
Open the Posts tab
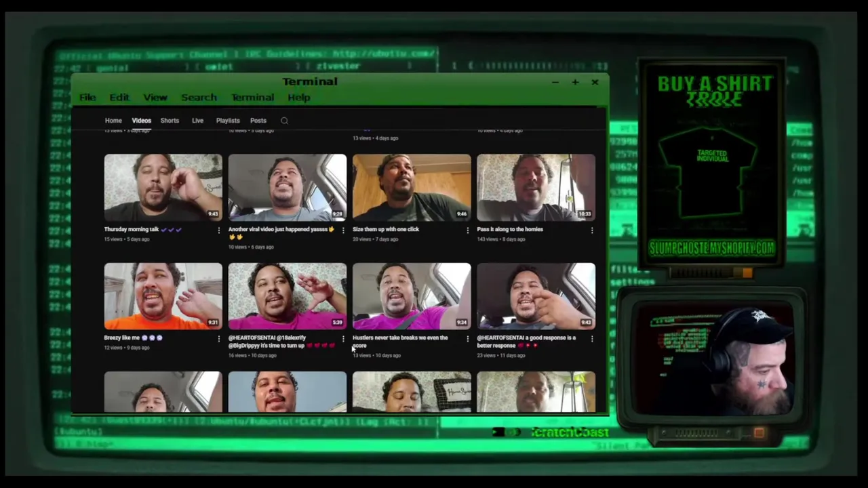[258, 121]
